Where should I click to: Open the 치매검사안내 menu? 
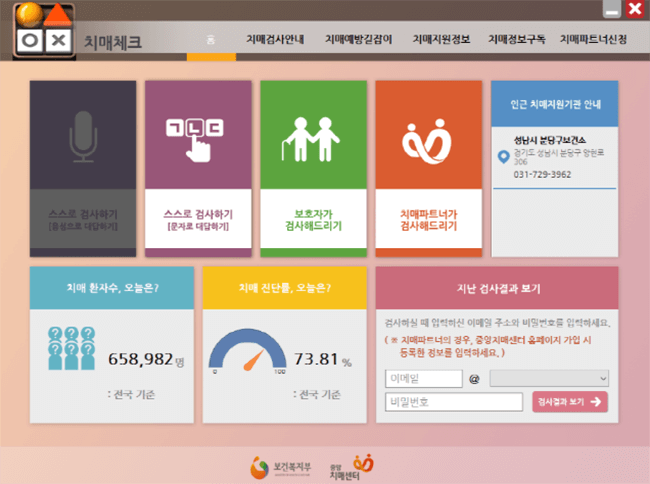click(275, 39)
